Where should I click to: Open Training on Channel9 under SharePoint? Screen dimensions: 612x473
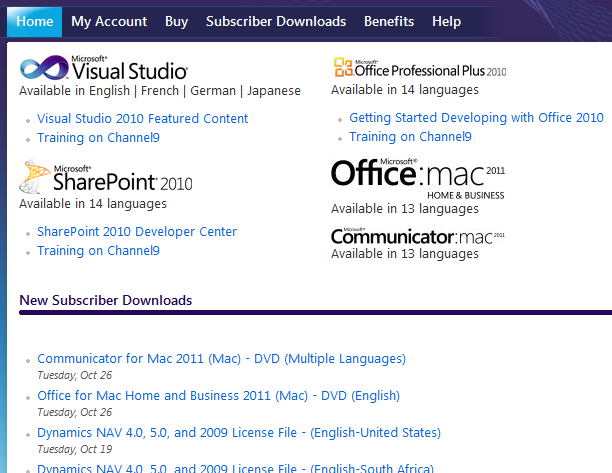tap(98, 251)
